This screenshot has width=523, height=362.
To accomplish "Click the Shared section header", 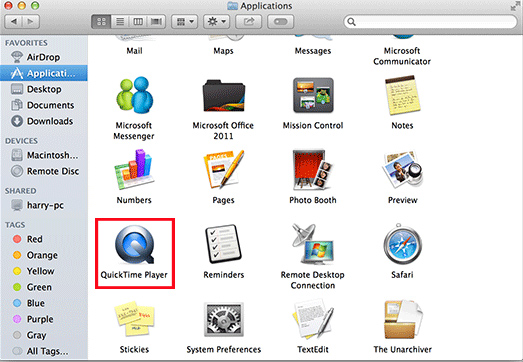I will (20, 191).
